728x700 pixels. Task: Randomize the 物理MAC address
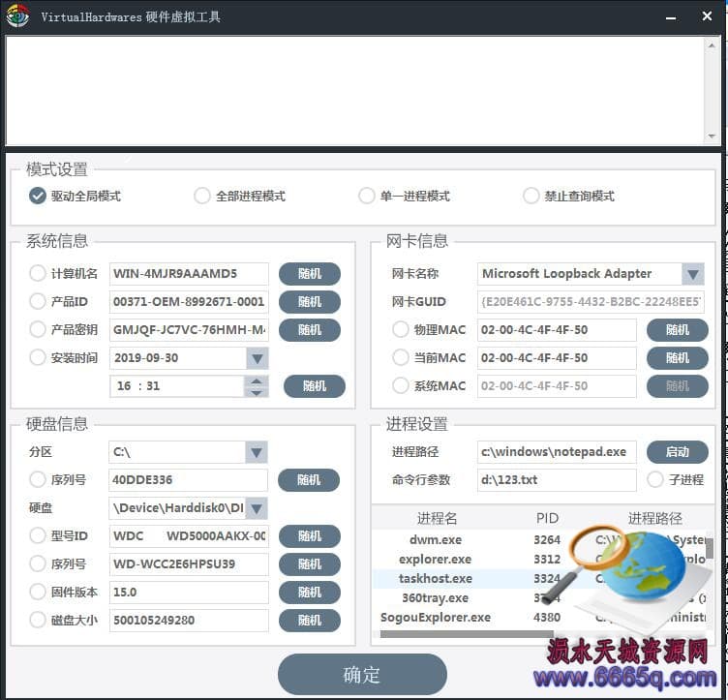pyautogui.click(x=678, y=330)
